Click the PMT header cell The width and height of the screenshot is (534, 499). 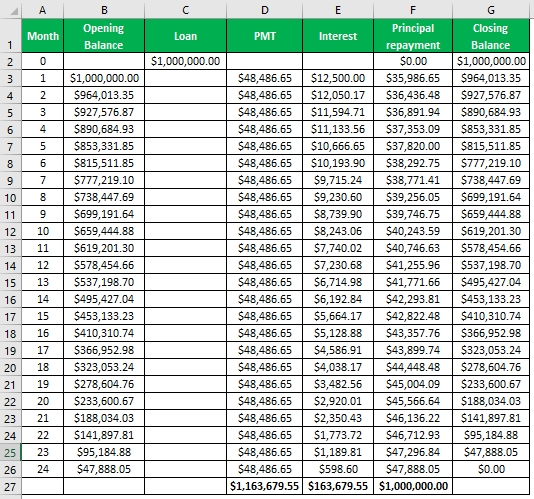tap(265, 36)
